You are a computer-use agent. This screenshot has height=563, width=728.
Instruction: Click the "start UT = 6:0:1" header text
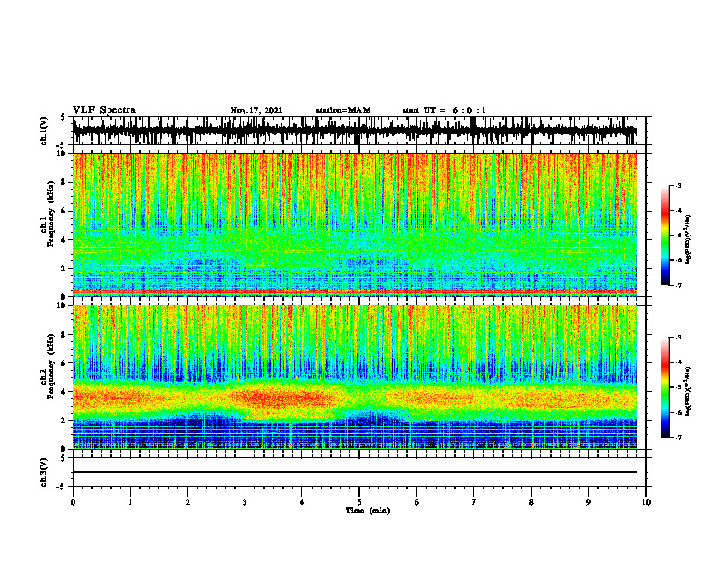pos(444,110)
